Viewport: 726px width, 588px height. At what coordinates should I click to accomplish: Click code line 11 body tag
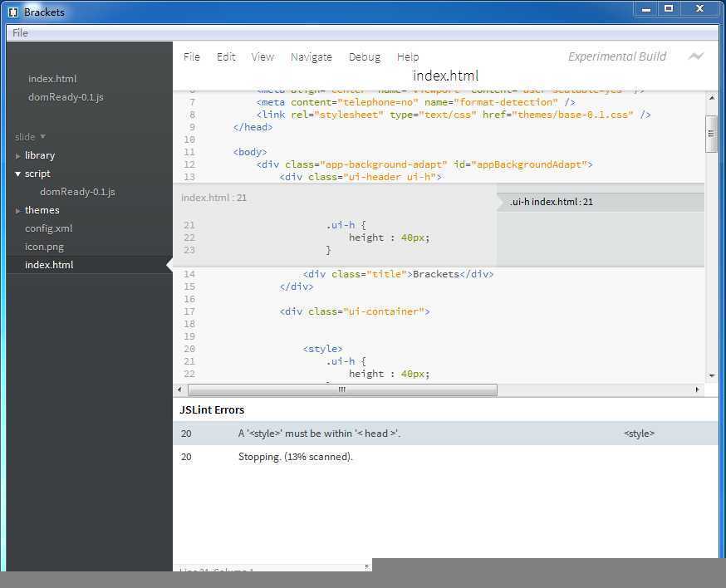tap(250, 152)
